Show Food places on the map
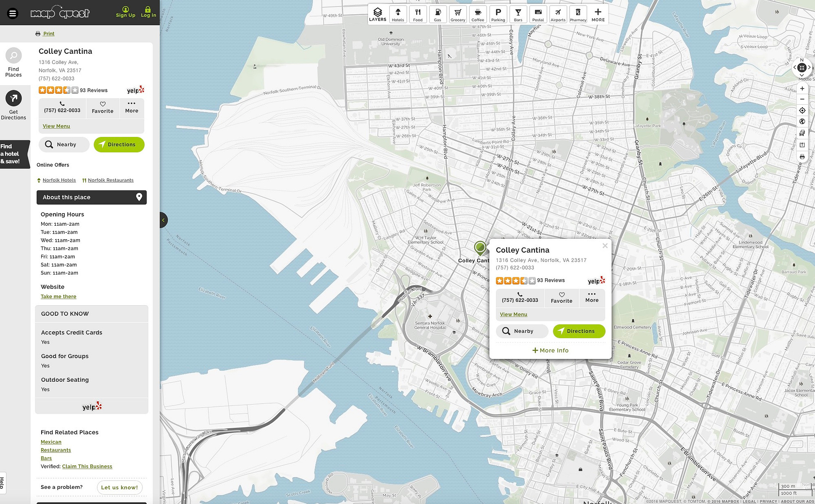This screenshot has width=815, height=504. tap(418, 14)
